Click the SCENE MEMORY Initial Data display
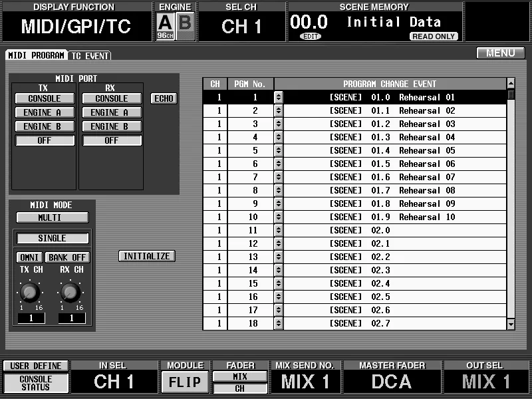Image resolution: width=532 pixels, height=399 pixels. (375, 26)
